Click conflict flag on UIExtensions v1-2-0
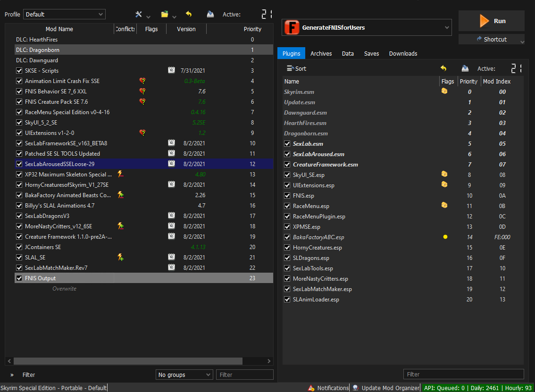 click(x=142, y=133)
